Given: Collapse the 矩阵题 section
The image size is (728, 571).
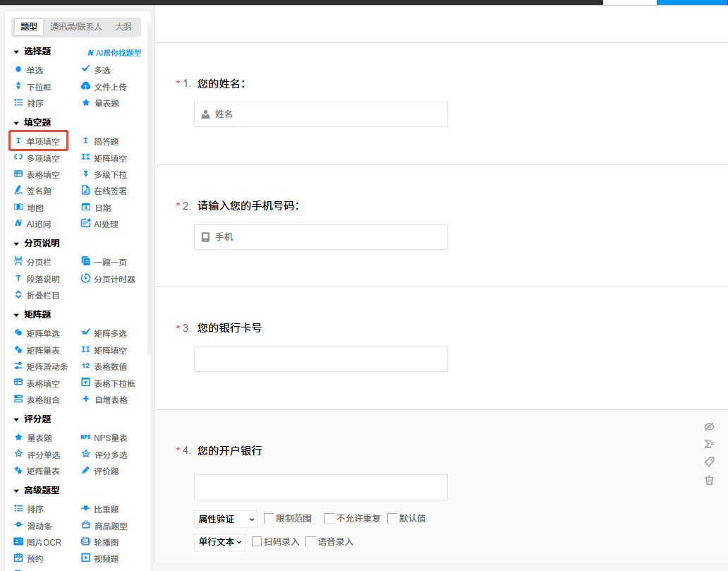Looking at the screenshot, I should pos(16,315).
